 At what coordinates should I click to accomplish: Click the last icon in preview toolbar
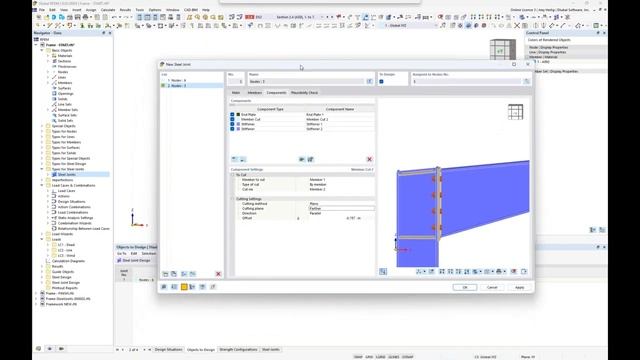pyautogui.click(x=524, y=271)
